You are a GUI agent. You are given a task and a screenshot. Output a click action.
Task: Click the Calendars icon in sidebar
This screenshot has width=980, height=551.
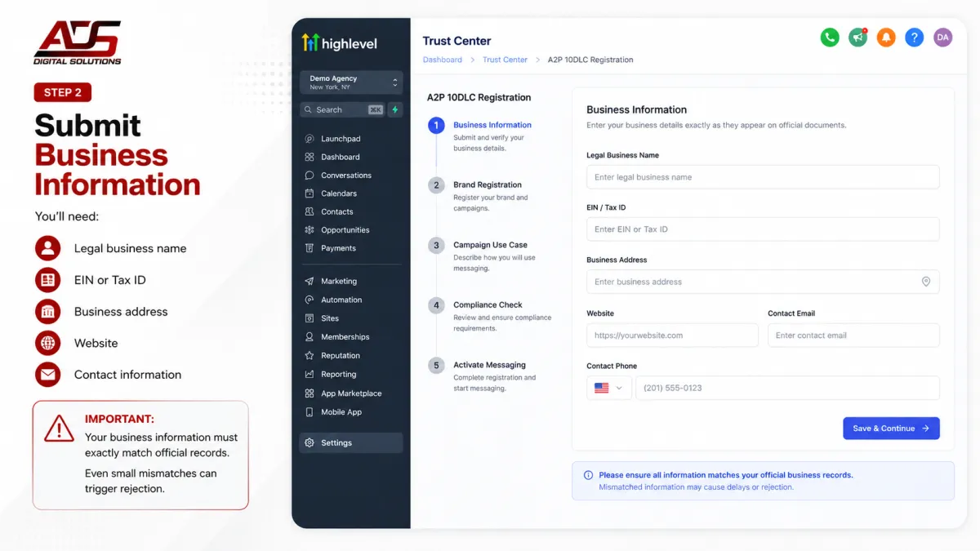click(310, 193)
